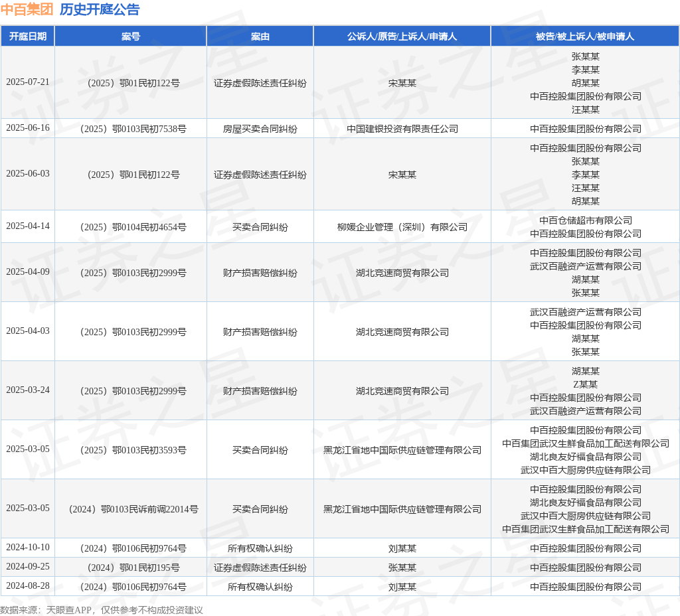Select the date cell 2025-04-14
680x616 pixels.
click(x=28, y=226)
